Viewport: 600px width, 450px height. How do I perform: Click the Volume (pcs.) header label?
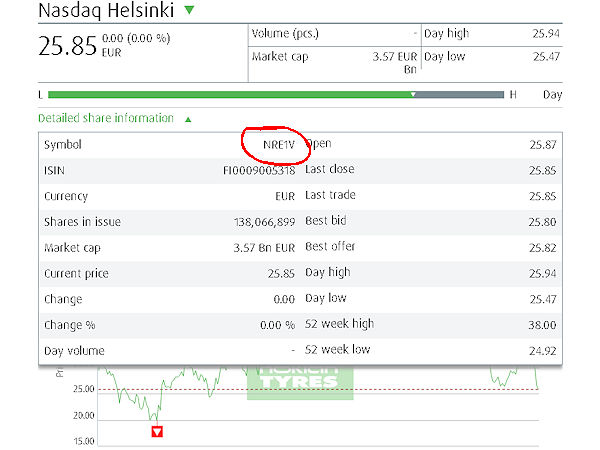pos(285,34)
